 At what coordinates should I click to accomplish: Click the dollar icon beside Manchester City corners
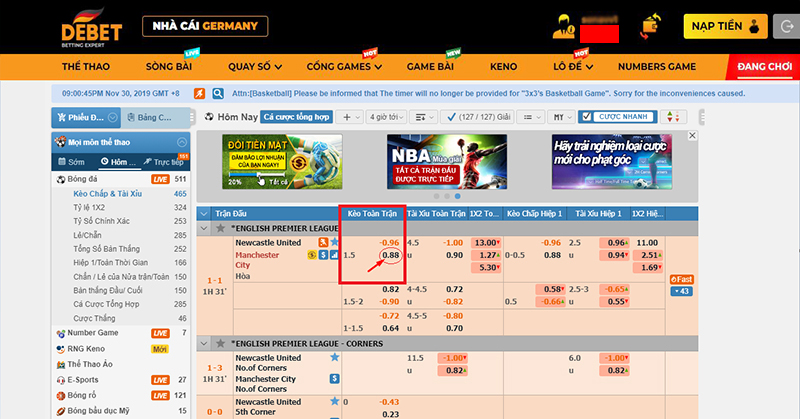tap(335, 379)
